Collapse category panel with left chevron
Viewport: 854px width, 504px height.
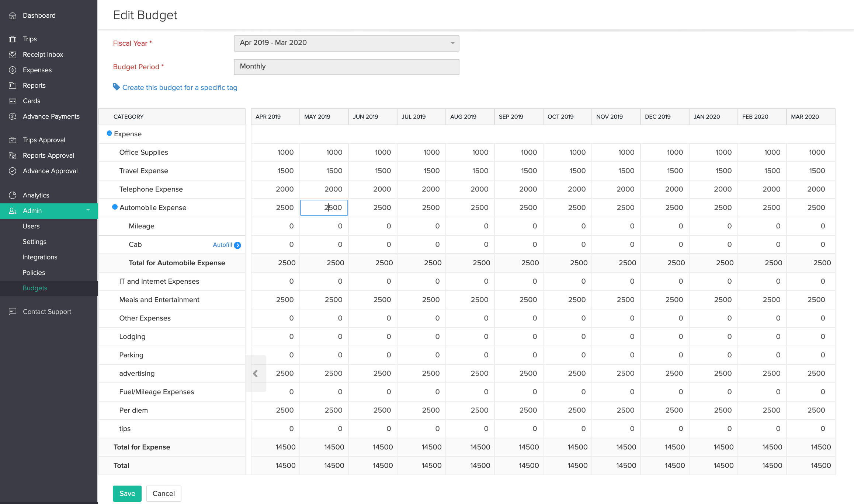[x=255, y=374]
